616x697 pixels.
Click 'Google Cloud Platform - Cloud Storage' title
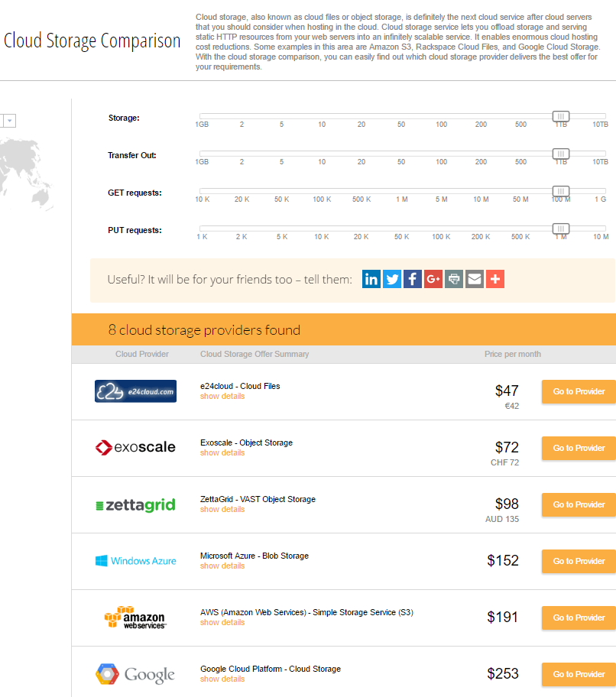click(271, 669)
